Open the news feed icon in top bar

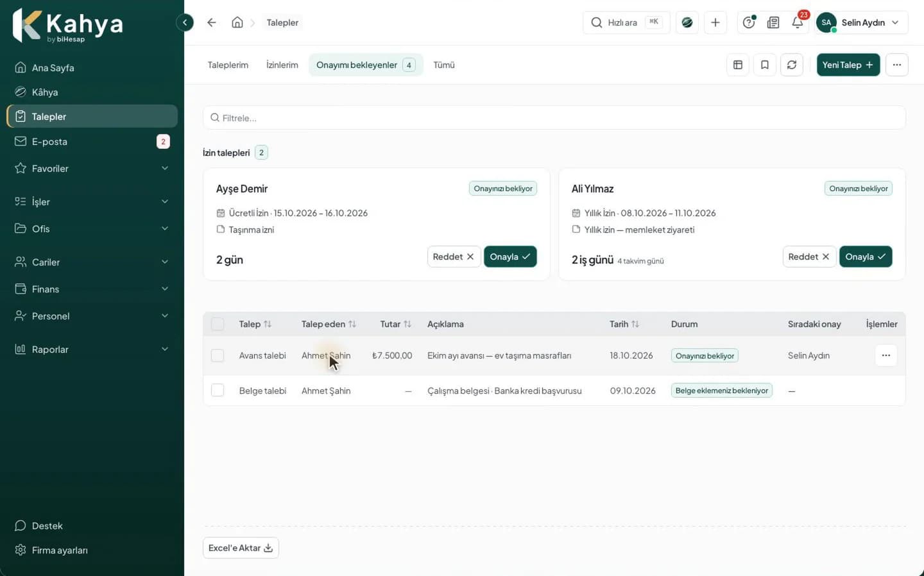point(773,22)
